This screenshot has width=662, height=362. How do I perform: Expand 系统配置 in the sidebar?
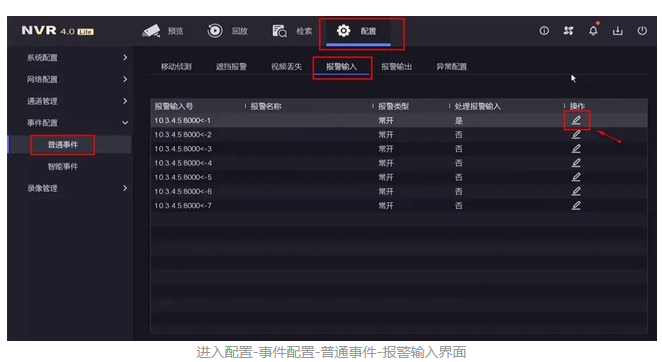(x=77, y=57)
